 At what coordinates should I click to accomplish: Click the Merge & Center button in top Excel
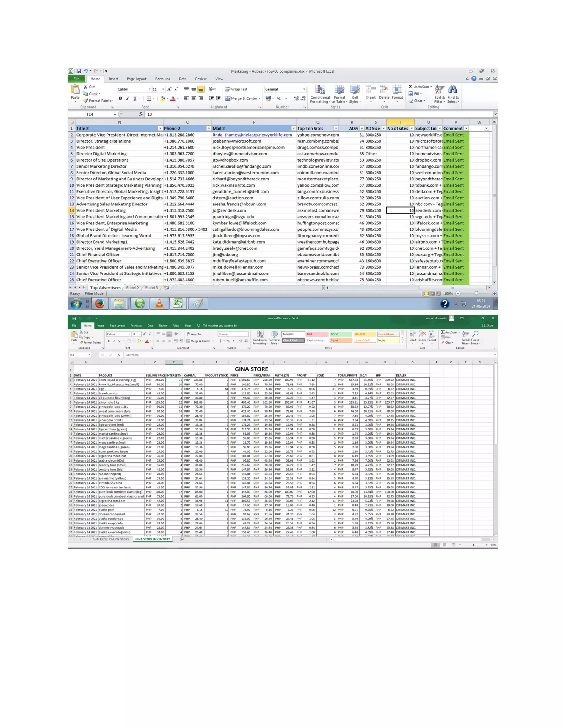(242, 98)
